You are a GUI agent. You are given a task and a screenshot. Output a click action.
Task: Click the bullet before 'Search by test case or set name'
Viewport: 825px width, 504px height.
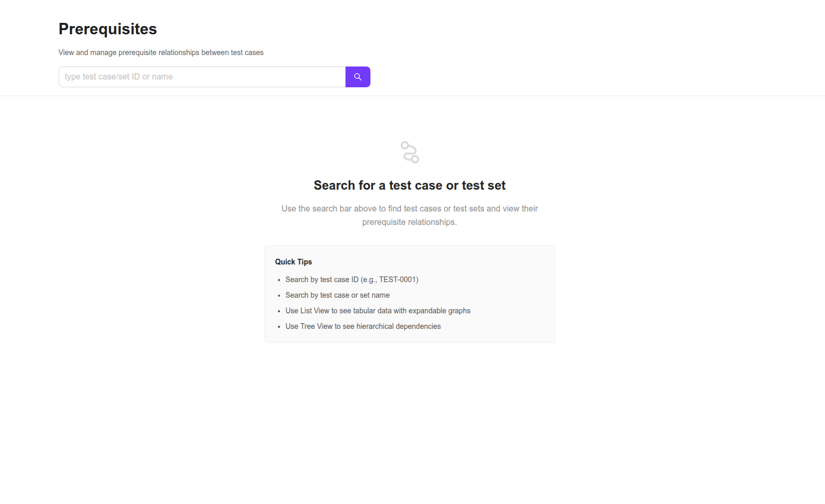279,296
